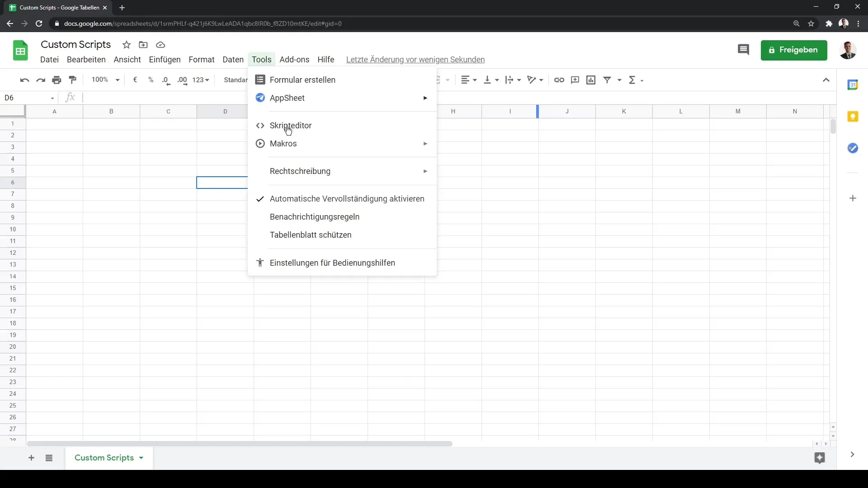Click the redo arrow icon
Image resolution: width=868 pixels, height=488 pixels.
(39, 80)
